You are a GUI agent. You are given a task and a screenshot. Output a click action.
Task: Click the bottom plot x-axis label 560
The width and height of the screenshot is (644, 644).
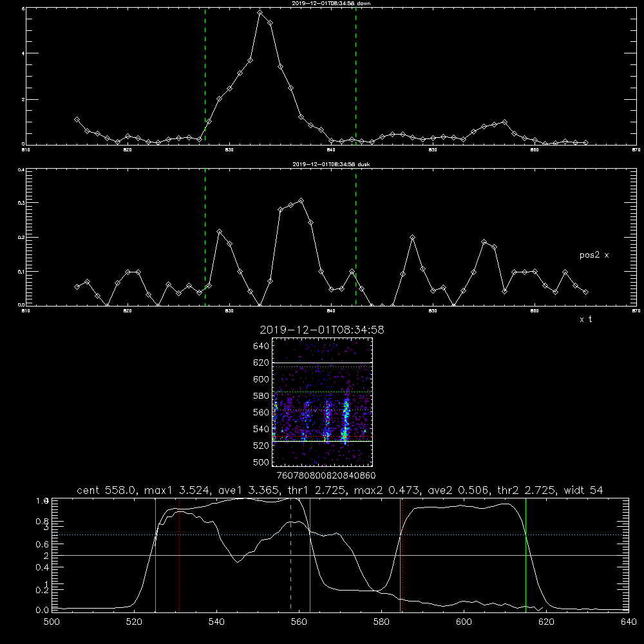coord(299,622)
